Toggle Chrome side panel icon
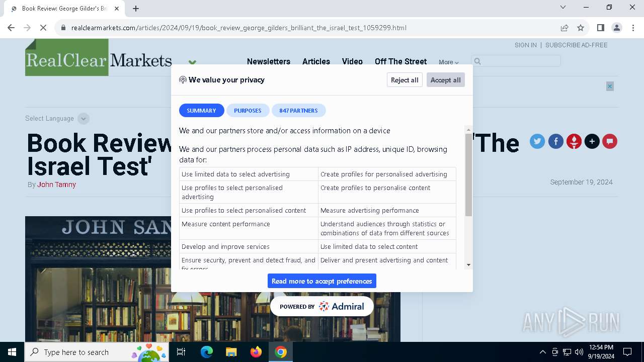Viewport: 644px width, 362px height. pos(600,28)
